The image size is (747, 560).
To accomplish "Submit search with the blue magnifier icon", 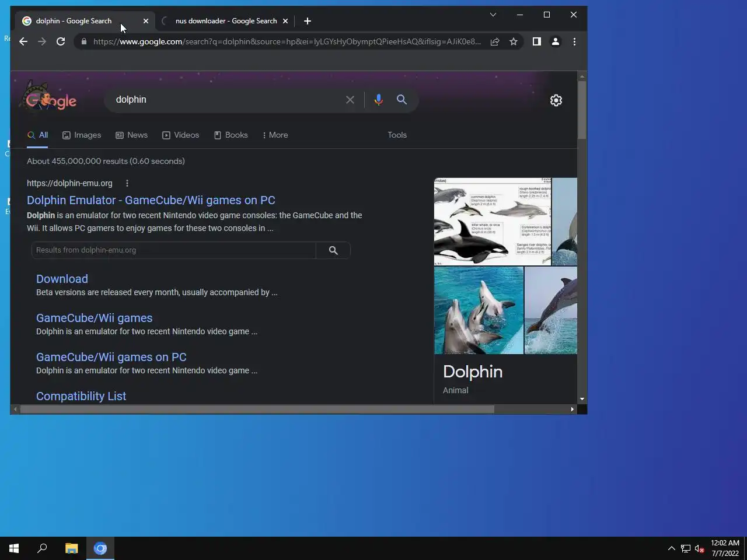I will tap(402, 100).
